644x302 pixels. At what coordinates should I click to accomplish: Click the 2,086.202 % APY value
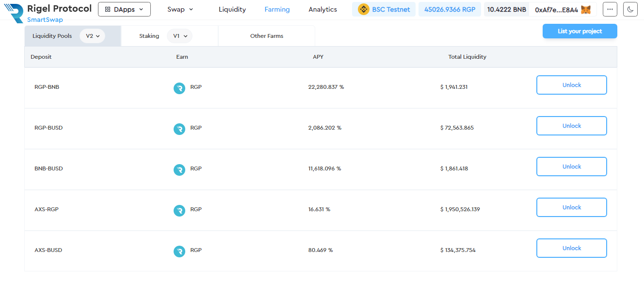click(325, 128)
